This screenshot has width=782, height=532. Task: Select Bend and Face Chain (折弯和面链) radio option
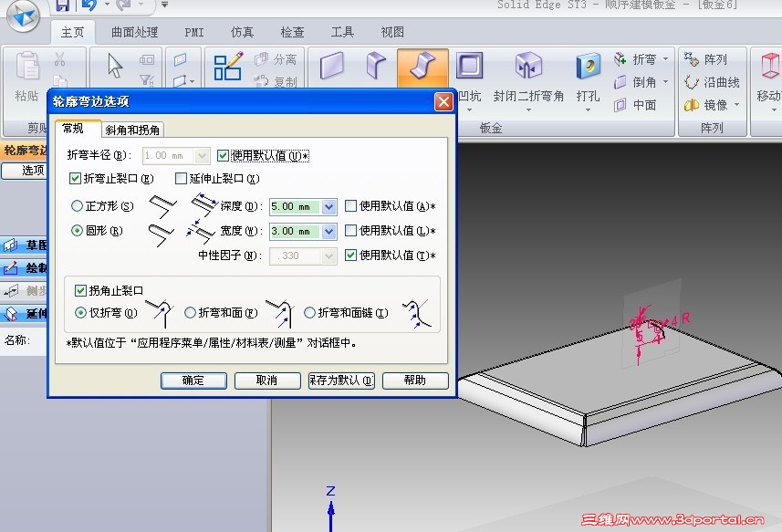309,313
